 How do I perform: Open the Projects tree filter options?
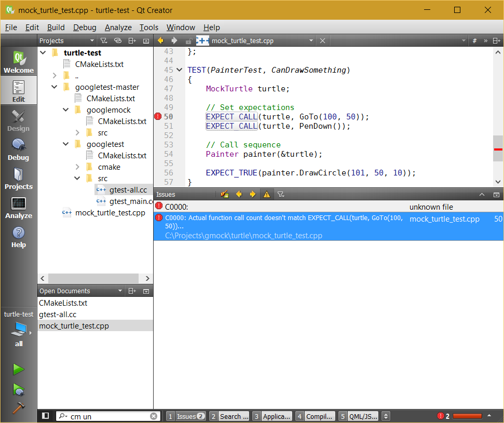[103, 41]
